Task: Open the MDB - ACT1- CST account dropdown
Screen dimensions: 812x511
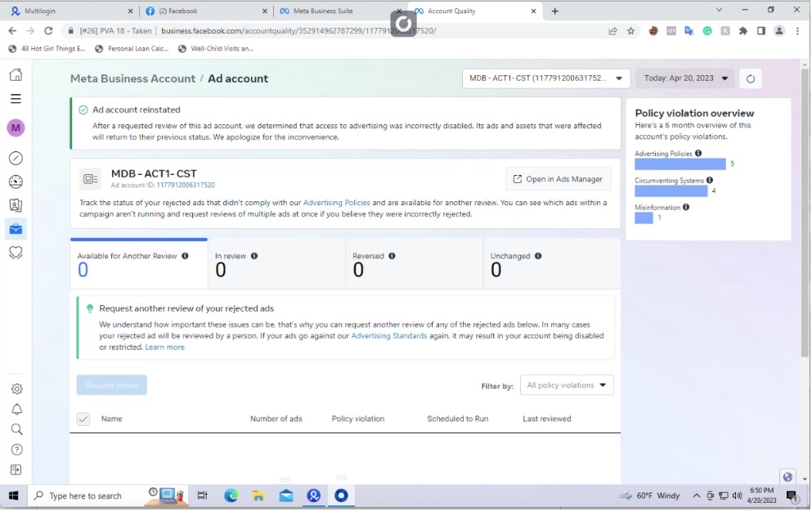Action: tap(545, 78)
